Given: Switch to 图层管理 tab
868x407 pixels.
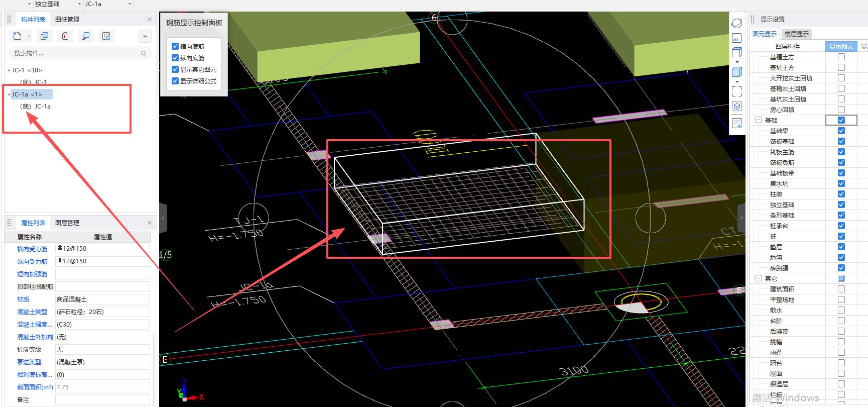Looking at the screenshot, I should pyautogui.click(x=67, y=223).
